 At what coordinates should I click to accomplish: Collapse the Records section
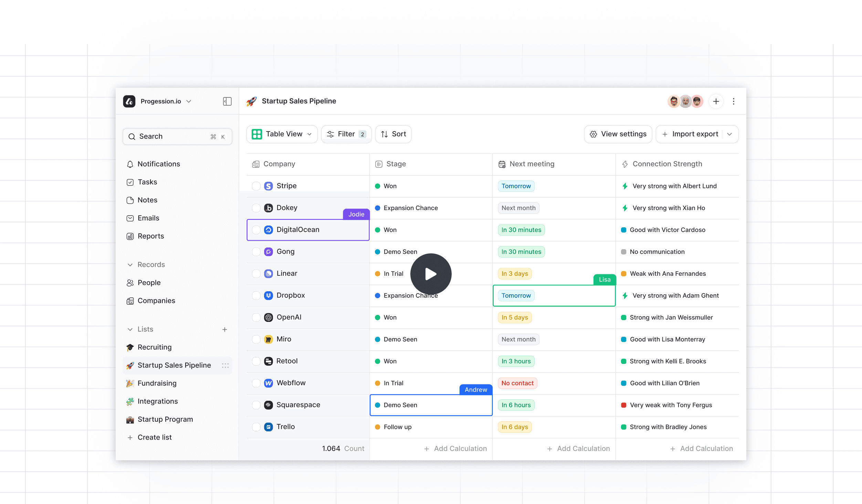tap(130, 265)
